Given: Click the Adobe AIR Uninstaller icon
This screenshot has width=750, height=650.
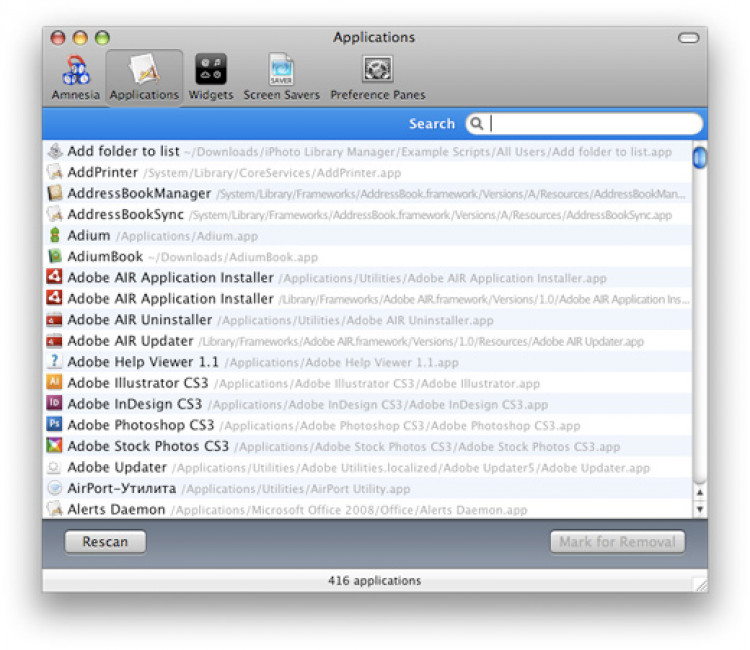Looking at the screenshot, I should pyautogui.click(x=55, y=319).
